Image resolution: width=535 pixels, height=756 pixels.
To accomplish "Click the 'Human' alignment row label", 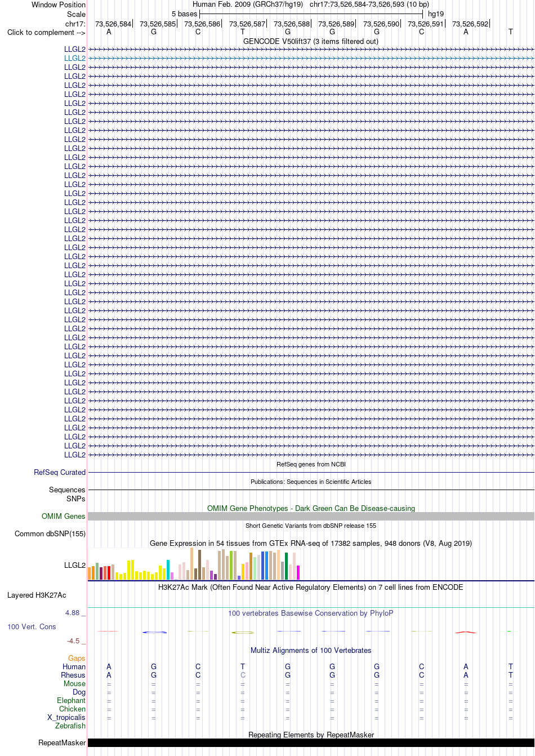I will click(74, 666).
